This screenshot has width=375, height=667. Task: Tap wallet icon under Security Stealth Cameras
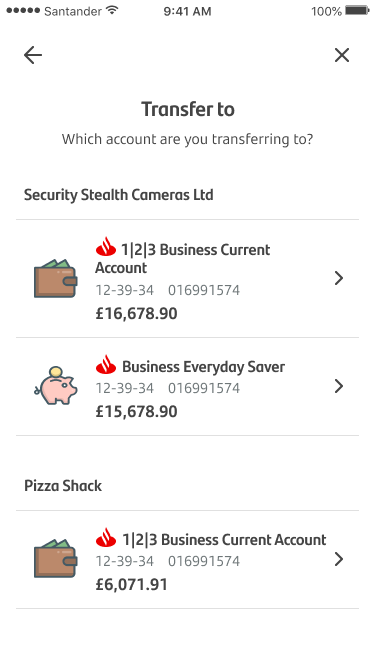[x=55, y=279]
